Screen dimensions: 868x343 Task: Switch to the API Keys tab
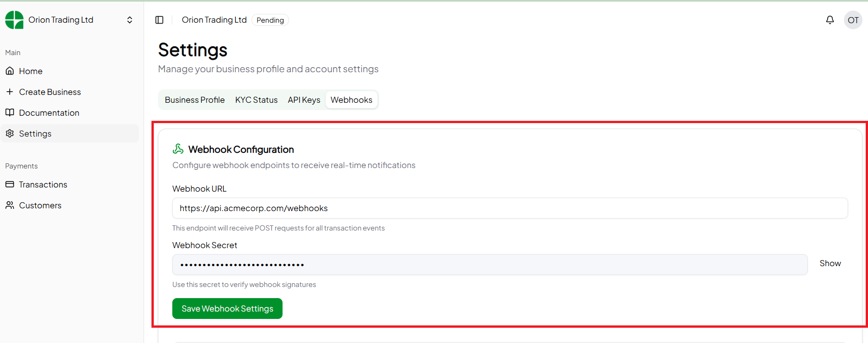click(304, 100)
